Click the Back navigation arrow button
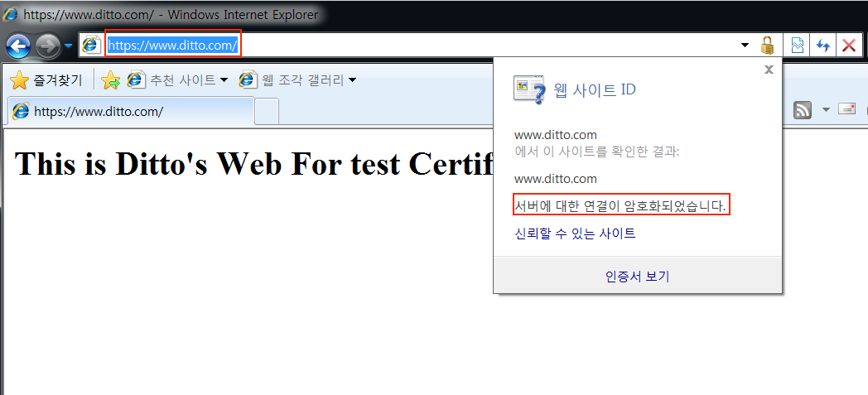Image resolution: width=868 pixels, height=395 pixels. [x=18, y=46]
